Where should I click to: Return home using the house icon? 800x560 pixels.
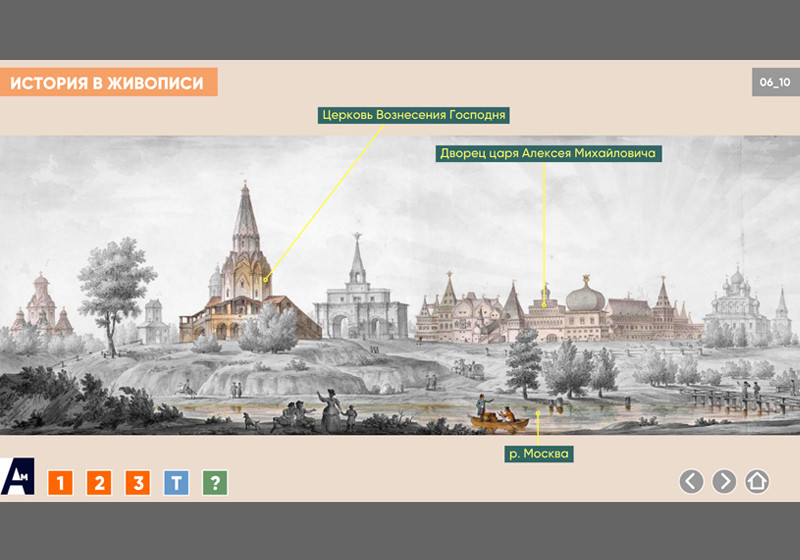point(757,481)
